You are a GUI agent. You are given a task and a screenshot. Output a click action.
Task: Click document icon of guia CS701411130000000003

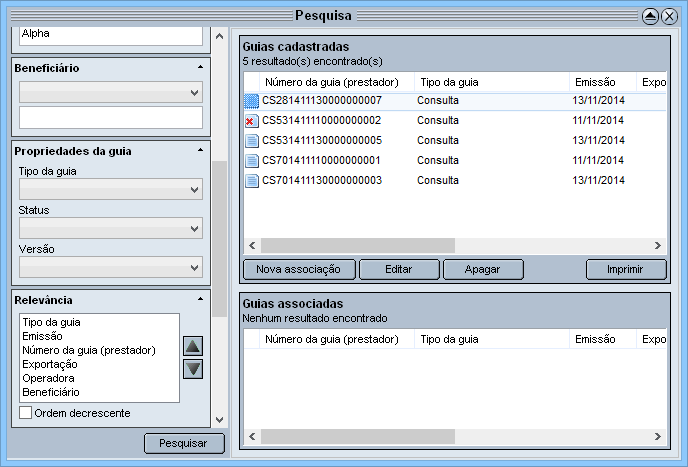[252, 181]
